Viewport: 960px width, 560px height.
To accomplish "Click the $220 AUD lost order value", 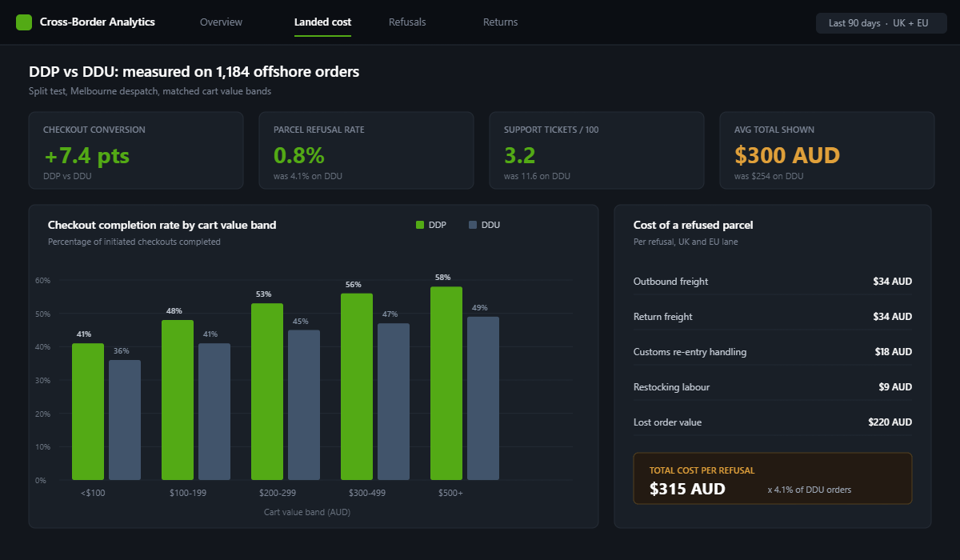I will [890, 422].
